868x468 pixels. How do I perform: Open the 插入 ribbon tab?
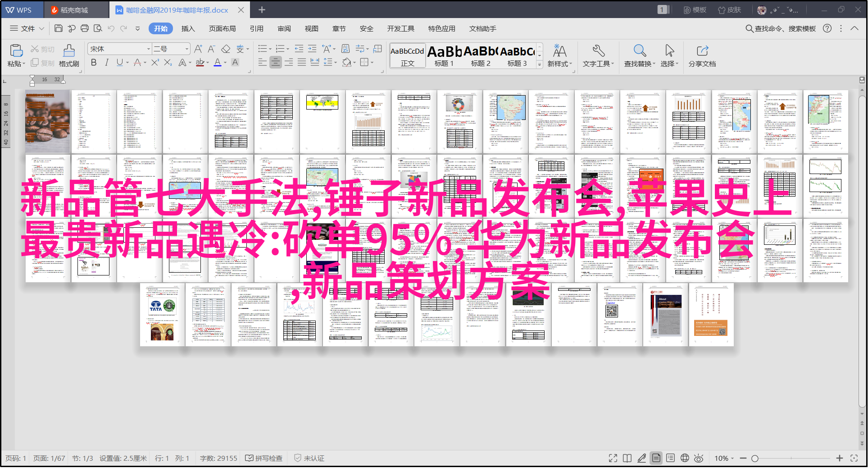tap(188, 28)
